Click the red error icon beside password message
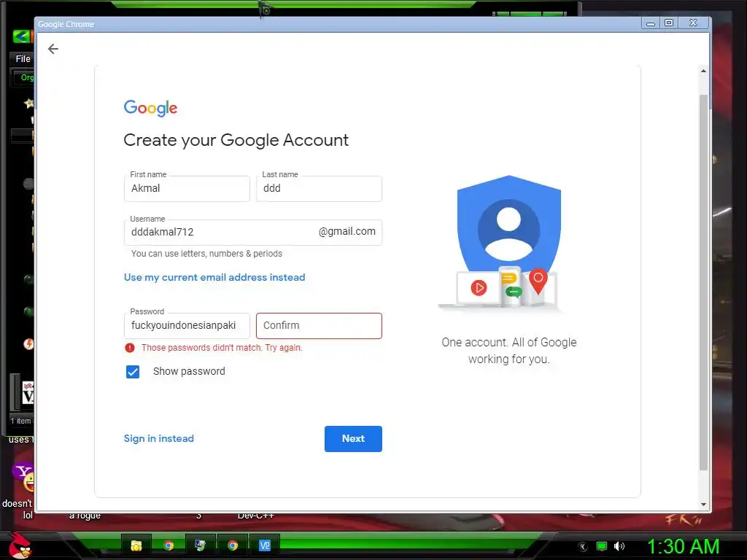 (x=130, y=348)
